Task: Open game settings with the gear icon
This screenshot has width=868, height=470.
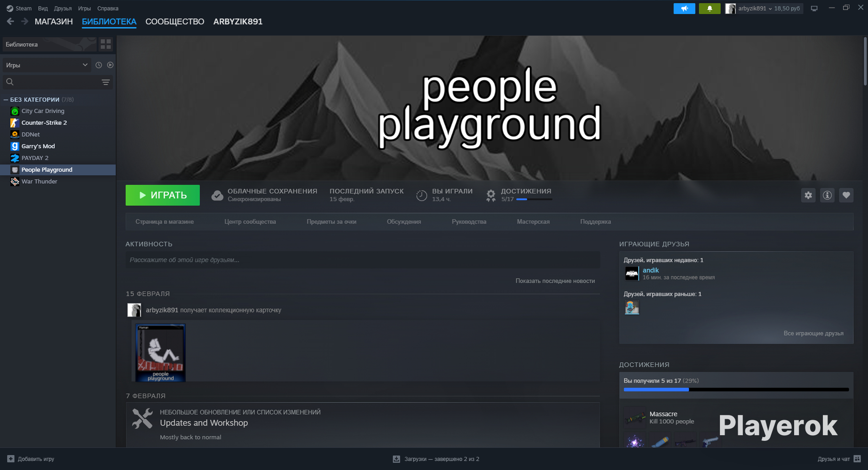Action: pyautogui.click(x=808, y=195)
